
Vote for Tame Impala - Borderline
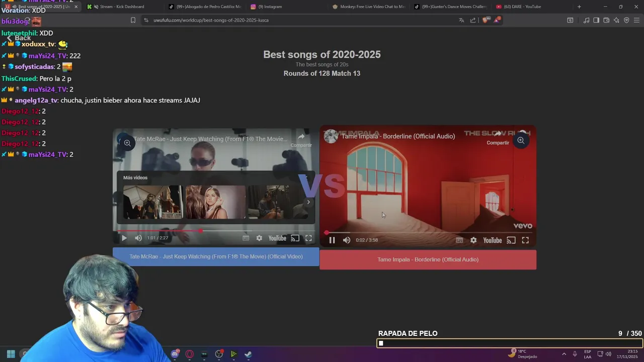[428, 259]
